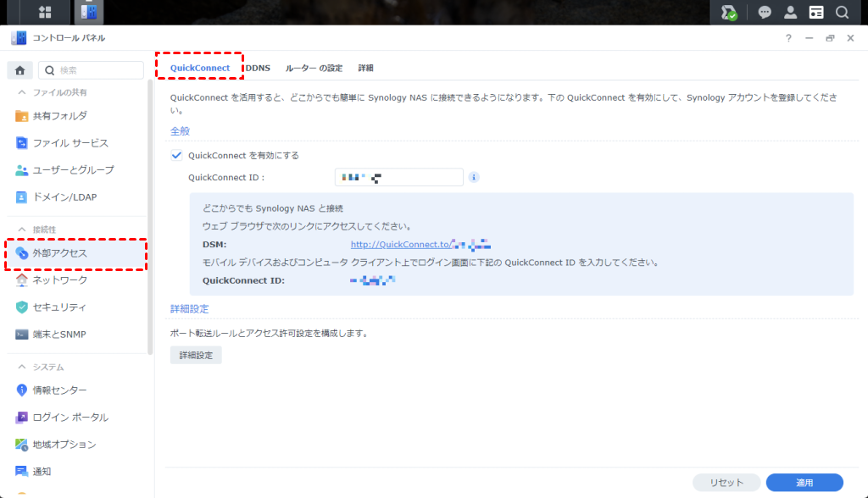Viewport: 868px width, 498px height.
Task: Click the コントロール パネル window title
Action: click(x=69, y=37)
